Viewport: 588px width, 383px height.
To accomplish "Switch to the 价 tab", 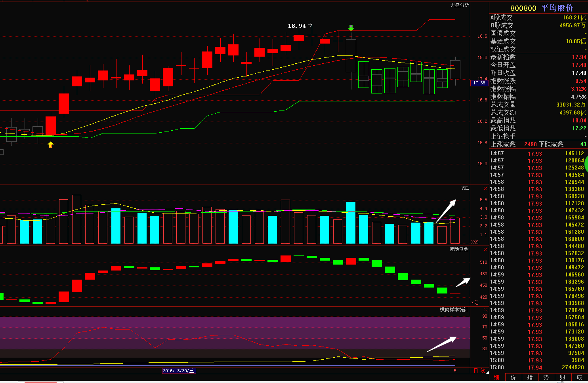I will point(514,377).
